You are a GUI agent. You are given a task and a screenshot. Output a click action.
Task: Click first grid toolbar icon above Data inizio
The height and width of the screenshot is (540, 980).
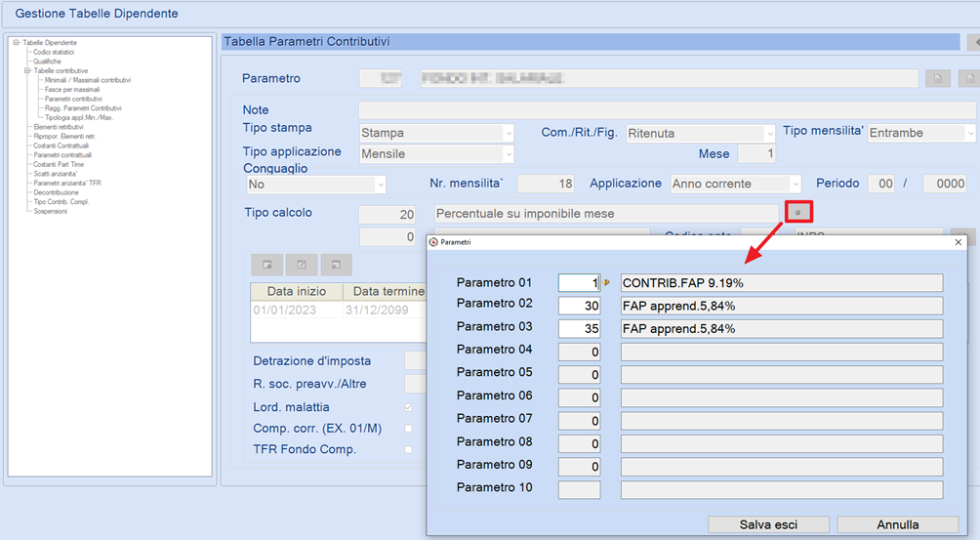coord(266,265)
